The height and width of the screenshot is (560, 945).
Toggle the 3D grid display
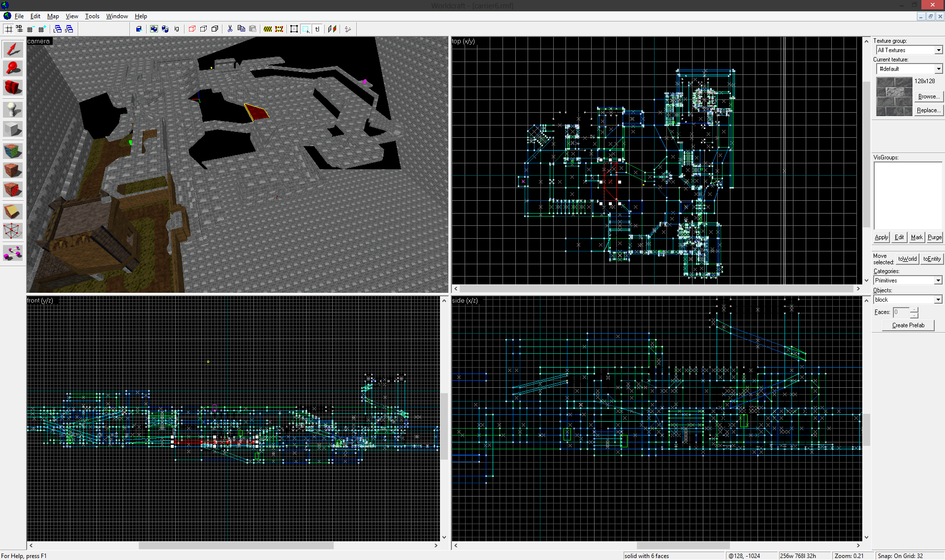pos(19,29)
